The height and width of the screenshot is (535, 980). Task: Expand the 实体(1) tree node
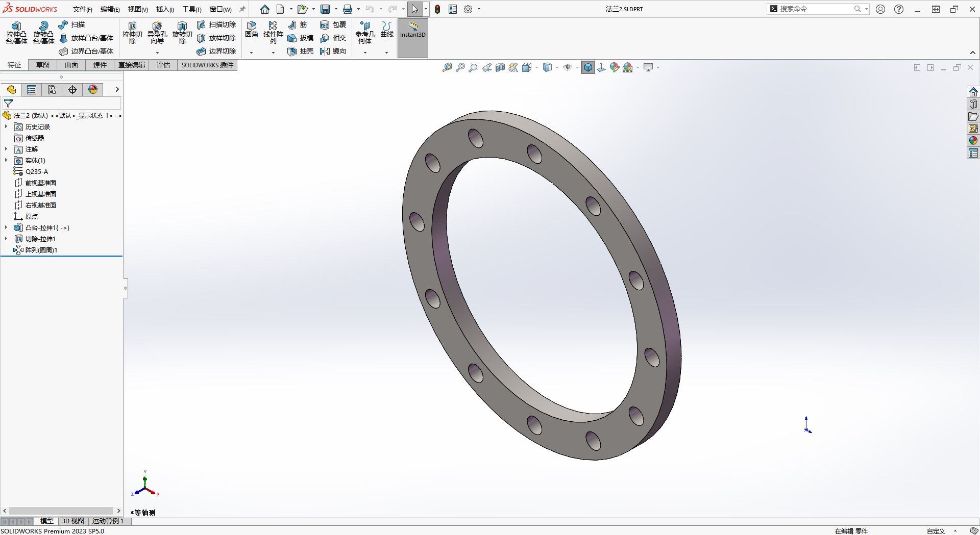6,160
